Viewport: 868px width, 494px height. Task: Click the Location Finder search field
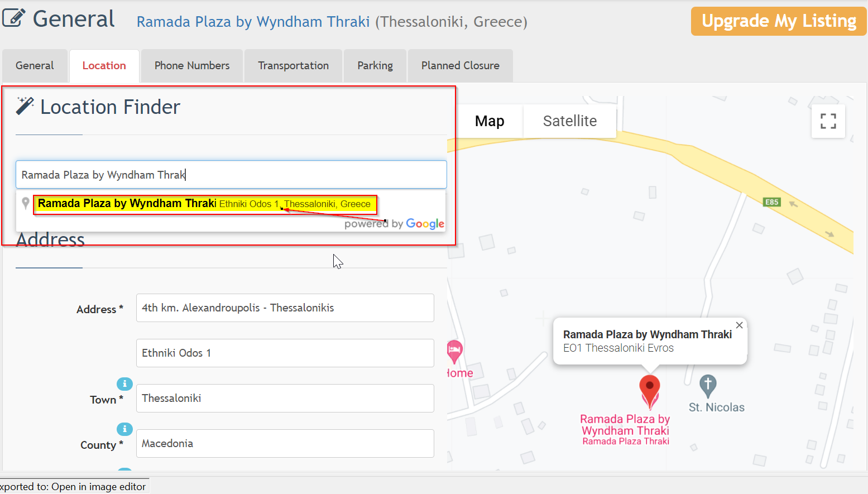click(231, 175)
